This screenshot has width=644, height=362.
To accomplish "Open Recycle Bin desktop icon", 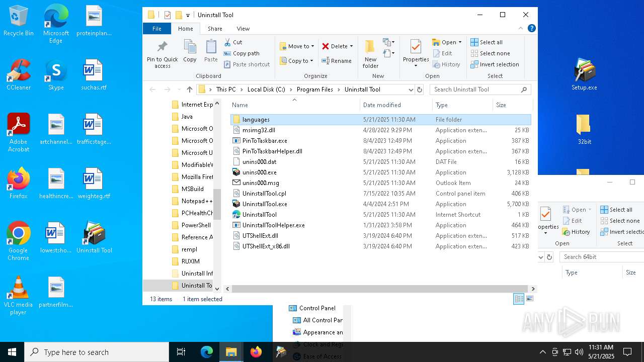I will click(x=19, y=21).
